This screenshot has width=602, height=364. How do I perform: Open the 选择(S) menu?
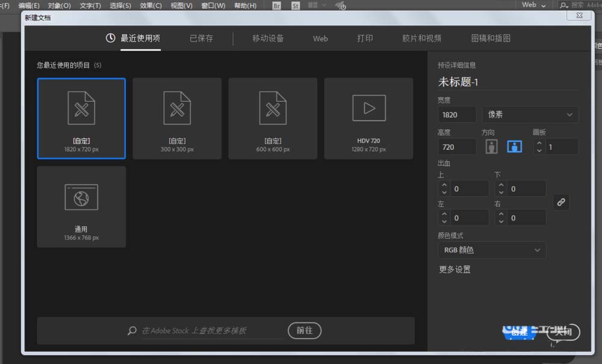(x=120, y=5)
